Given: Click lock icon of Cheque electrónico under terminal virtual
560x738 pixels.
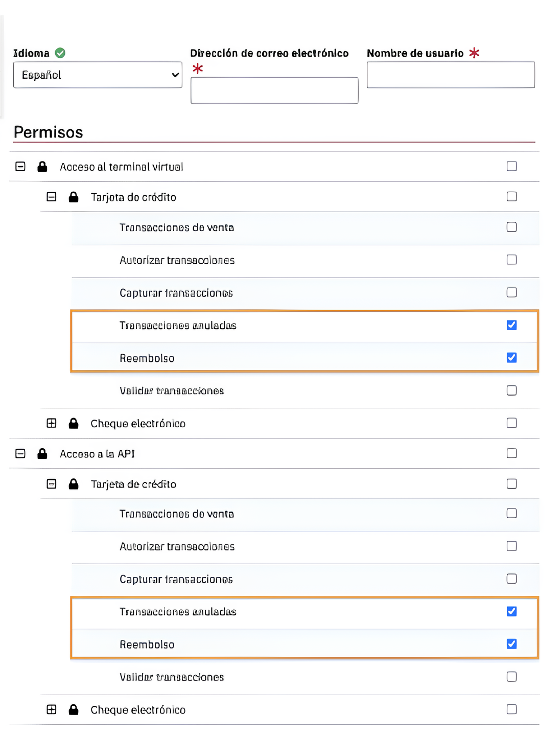Looking at the screenshot, I should (74, 423).
